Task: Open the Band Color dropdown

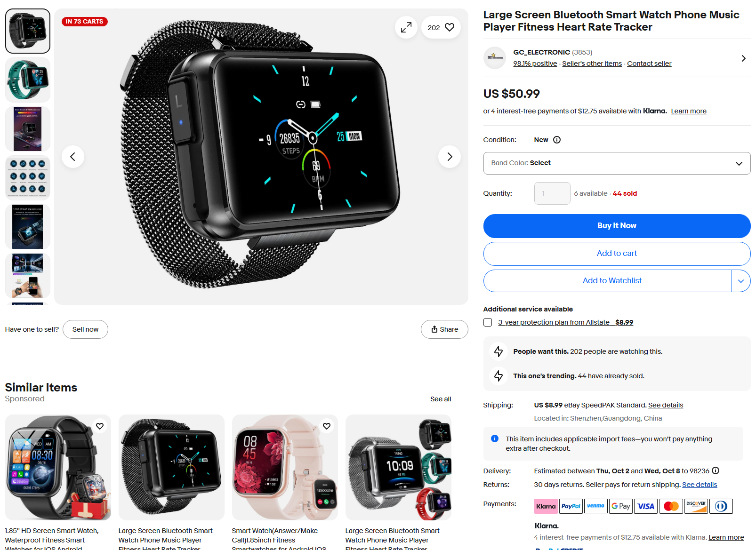Action: coord(617,163)
